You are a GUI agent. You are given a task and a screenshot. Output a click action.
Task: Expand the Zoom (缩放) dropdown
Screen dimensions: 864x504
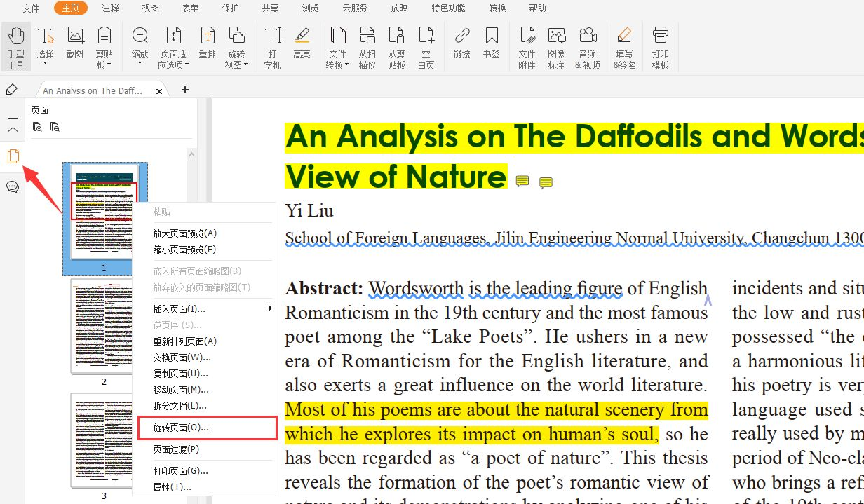point(140,64)
